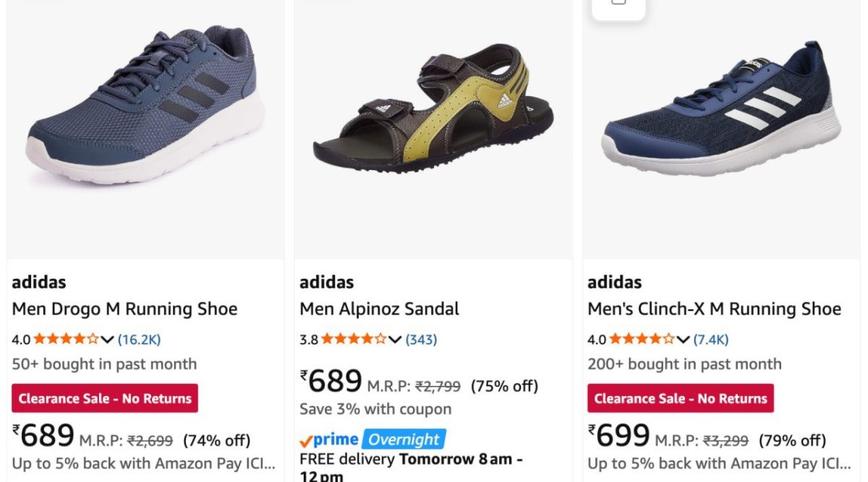Click the navy Clinch-X shoe image
This screenshot has width=868, height=482.
point(721,108)
